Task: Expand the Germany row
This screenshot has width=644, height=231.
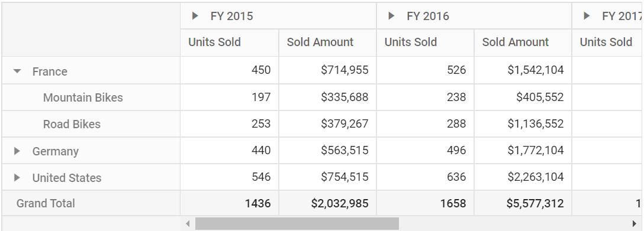Action: [x=17, y=151]
